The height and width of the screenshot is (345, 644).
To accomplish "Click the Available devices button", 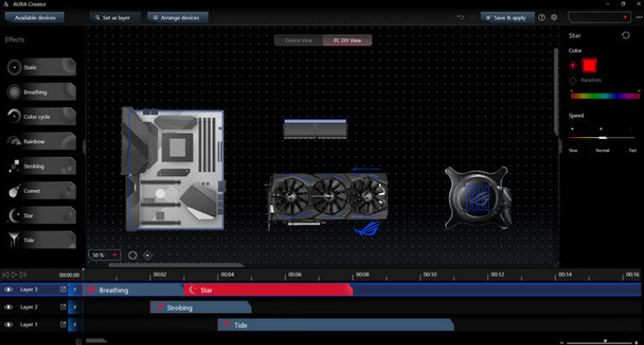I will tap(35, 17).
